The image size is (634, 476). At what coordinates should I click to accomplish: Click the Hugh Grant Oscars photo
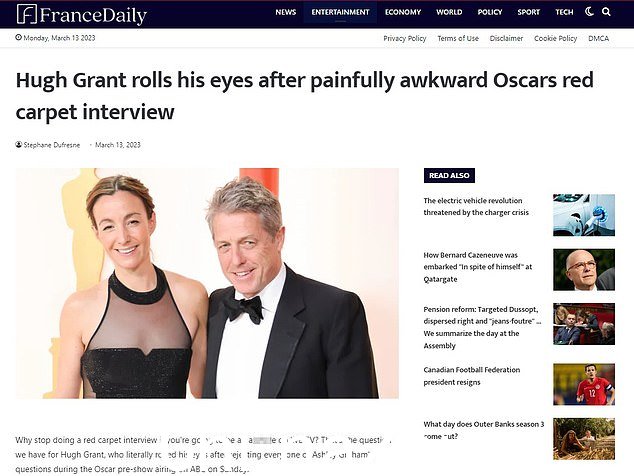(x=207, y=283)
